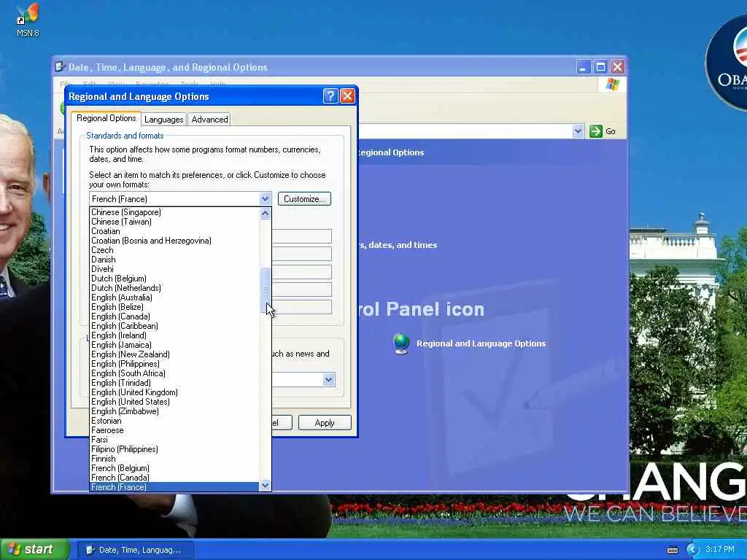Select English (Trinidad) from list
This screenshot has height=560, width=747.
click(x=174, y=383)
